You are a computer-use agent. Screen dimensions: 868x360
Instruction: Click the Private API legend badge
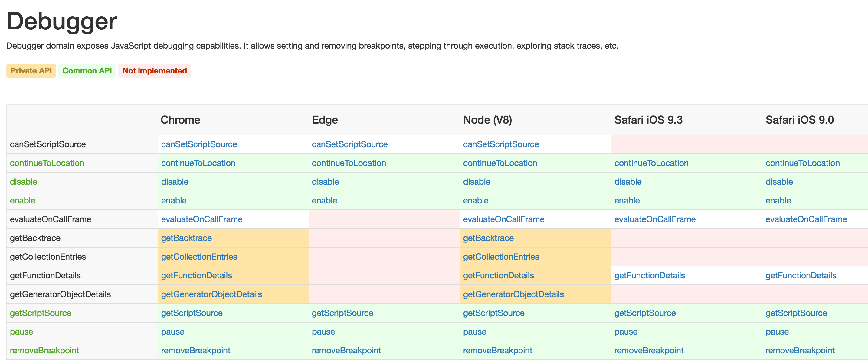point(31,71)
